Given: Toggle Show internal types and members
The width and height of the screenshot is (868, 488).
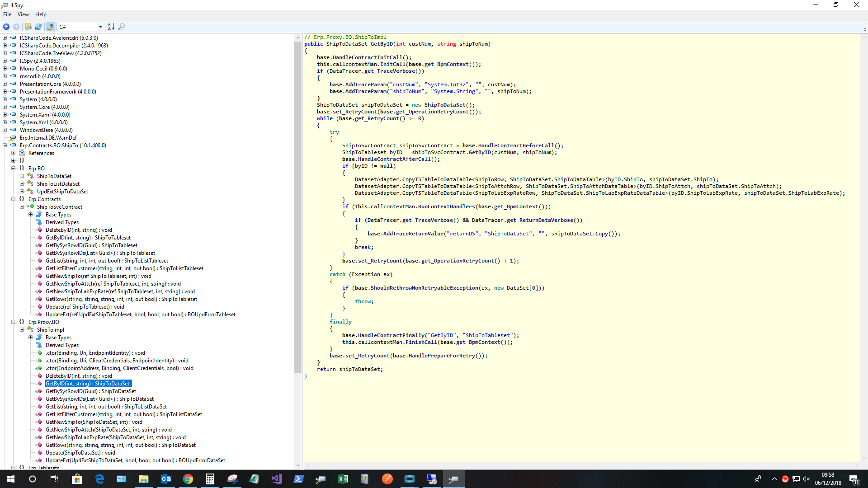Looking at the screenshot, I should 51,27.
